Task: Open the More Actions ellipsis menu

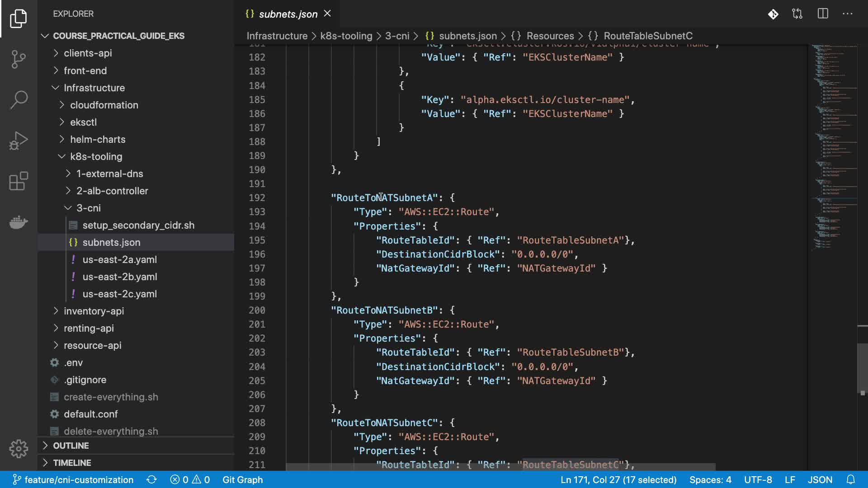Action: point(848,14)
